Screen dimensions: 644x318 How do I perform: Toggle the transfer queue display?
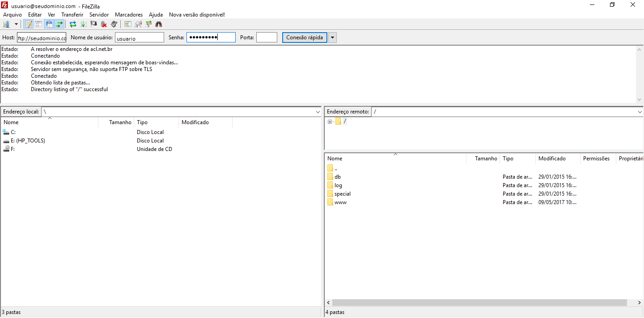click(x=59, y=24)
